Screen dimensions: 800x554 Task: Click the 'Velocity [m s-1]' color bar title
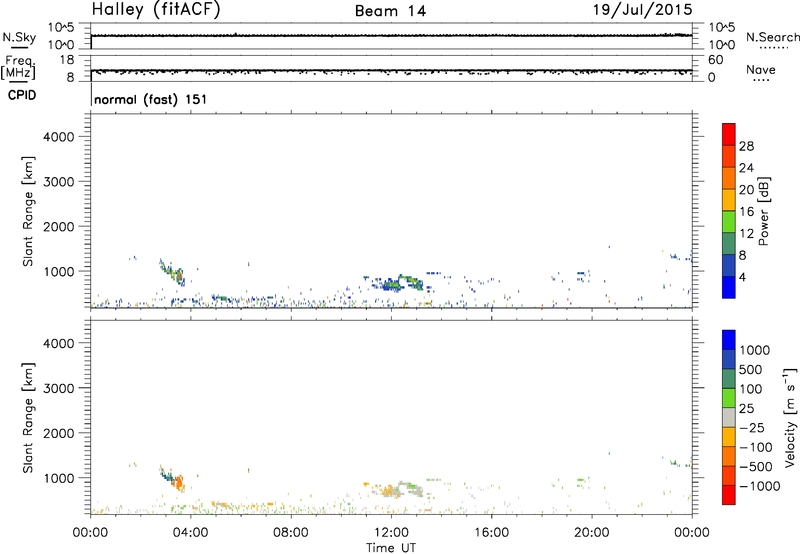click(790, 417)
